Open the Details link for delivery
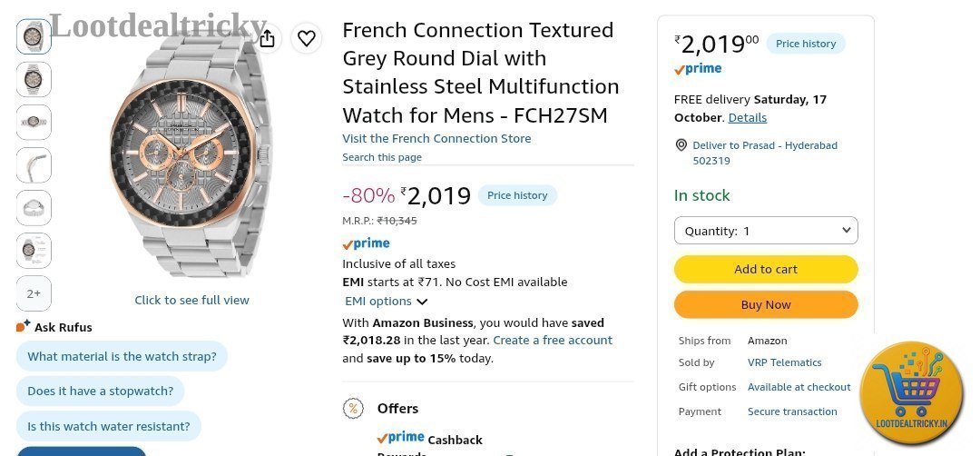Image resolution: width=980 pixels, height=456 pixels. point(748,117)
